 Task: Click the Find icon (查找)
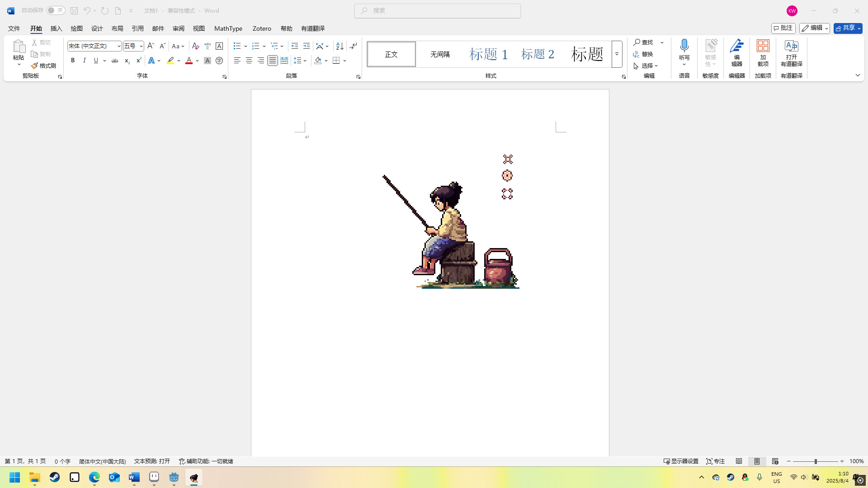click(643, 42)
